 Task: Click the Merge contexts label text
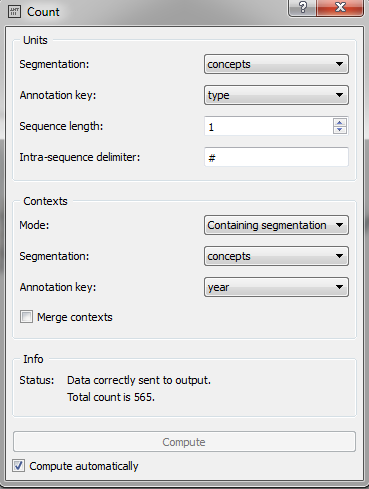click(75, 317)
